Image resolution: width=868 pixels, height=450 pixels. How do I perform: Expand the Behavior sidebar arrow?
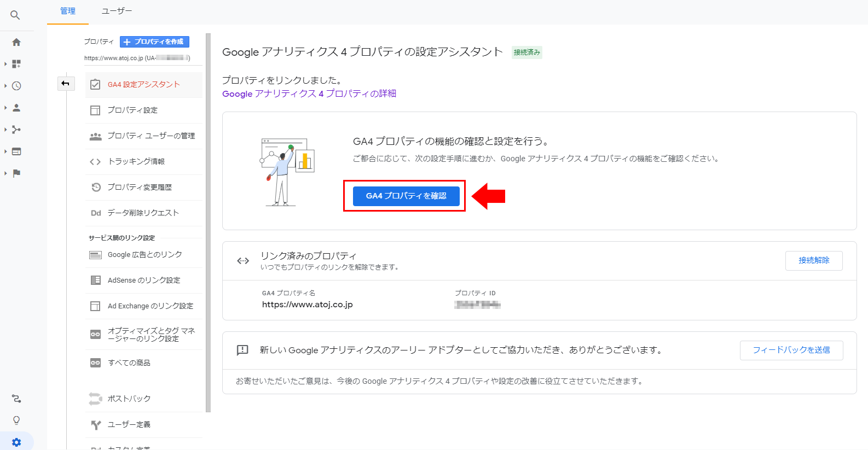pos(5,151)
